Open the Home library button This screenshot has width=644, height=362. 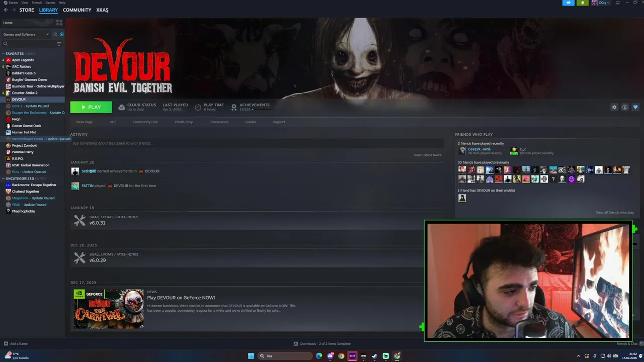click(x=28, y=23)
